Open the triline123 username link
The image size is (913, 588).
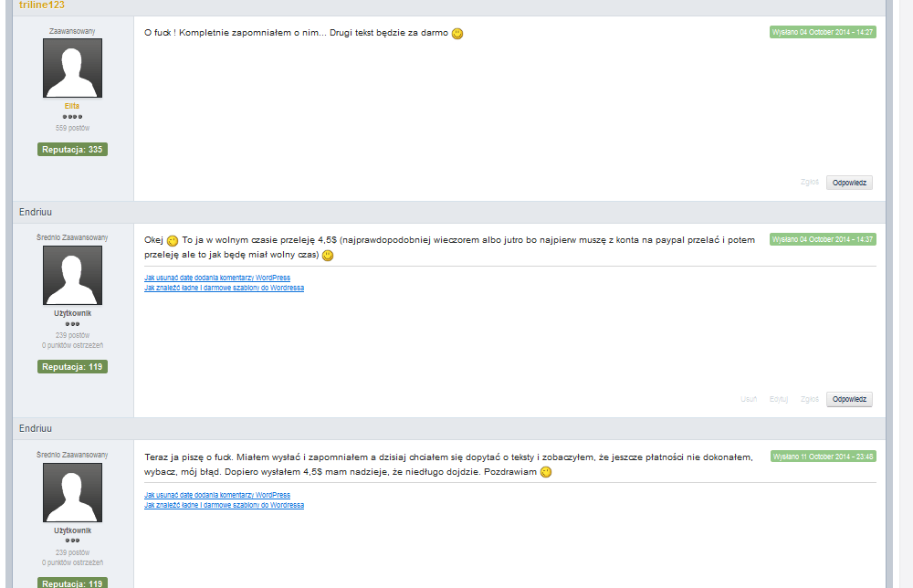pyautogui.click(x=41, y=5)
